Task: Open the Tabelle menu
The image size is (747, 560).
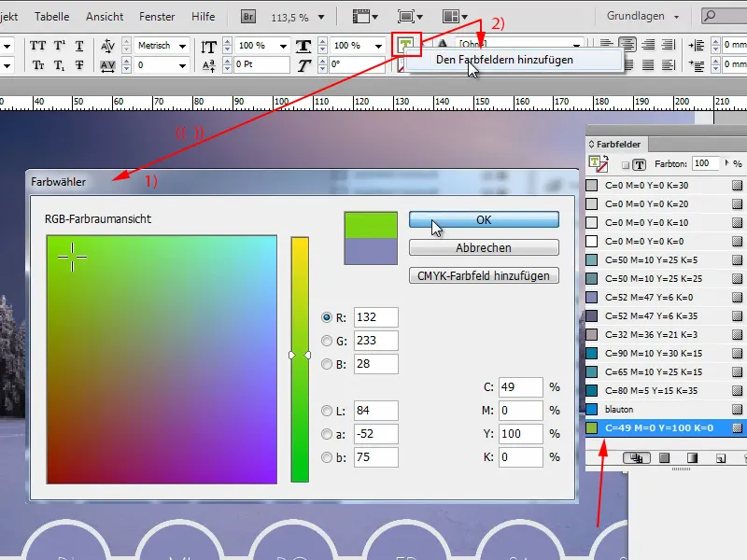Action: pos(52,16)
